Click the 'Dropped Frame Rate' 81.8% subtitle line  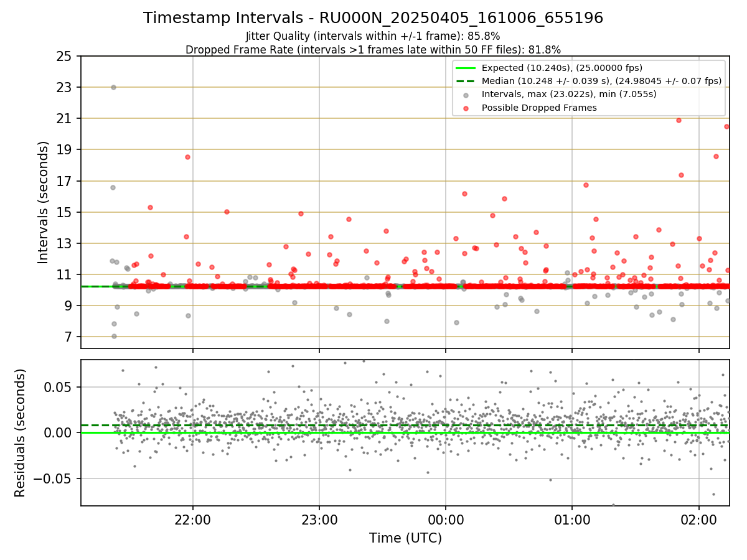pos(373,50)
